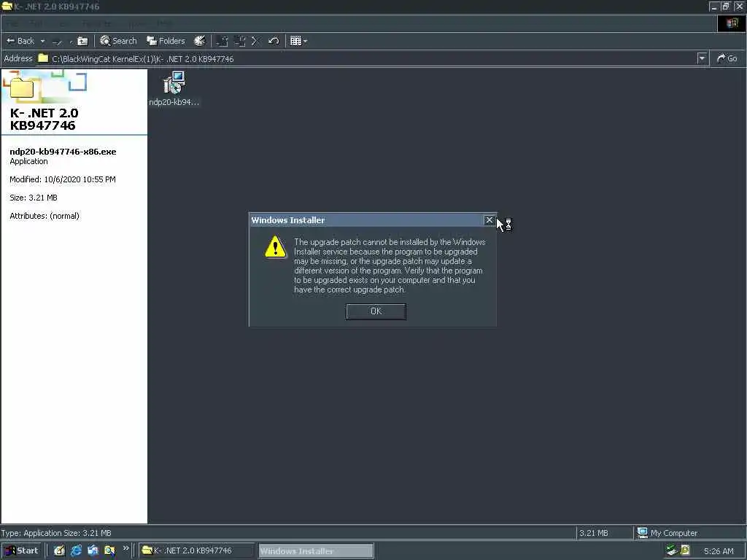Expand Quick Launch overflow chevron
The height and width of the screenshot is (560, 747).
[125, 548]
